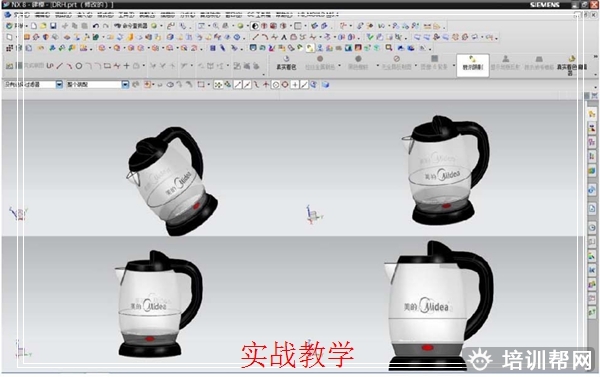Click the tilted kettle in the top-left view
Image resolution: width=600 pixels, height=377 pixels.
(x=172, y=181)
